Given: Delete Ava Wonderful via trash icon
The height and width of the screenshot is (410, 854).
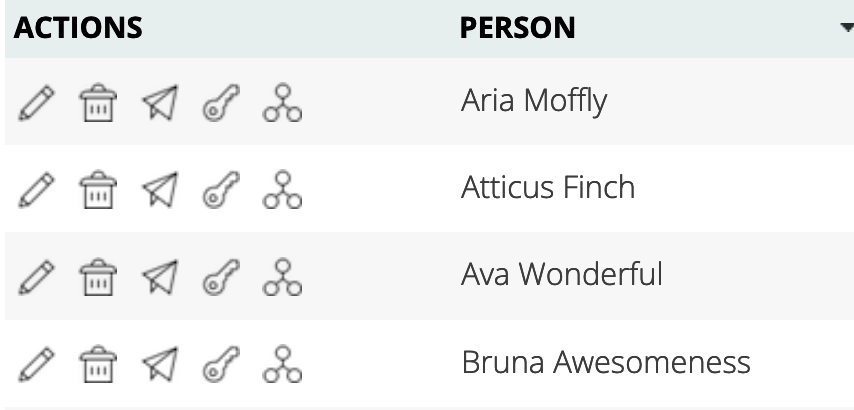Looking at the screenshot, I should point(97,276).
